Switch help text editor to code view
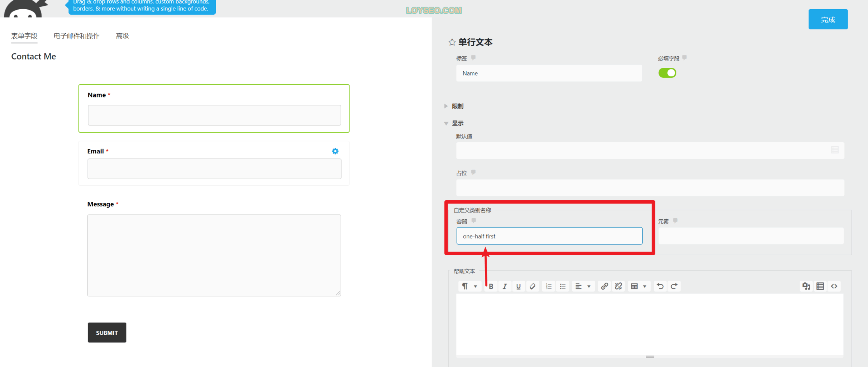 tap(834, 286)
